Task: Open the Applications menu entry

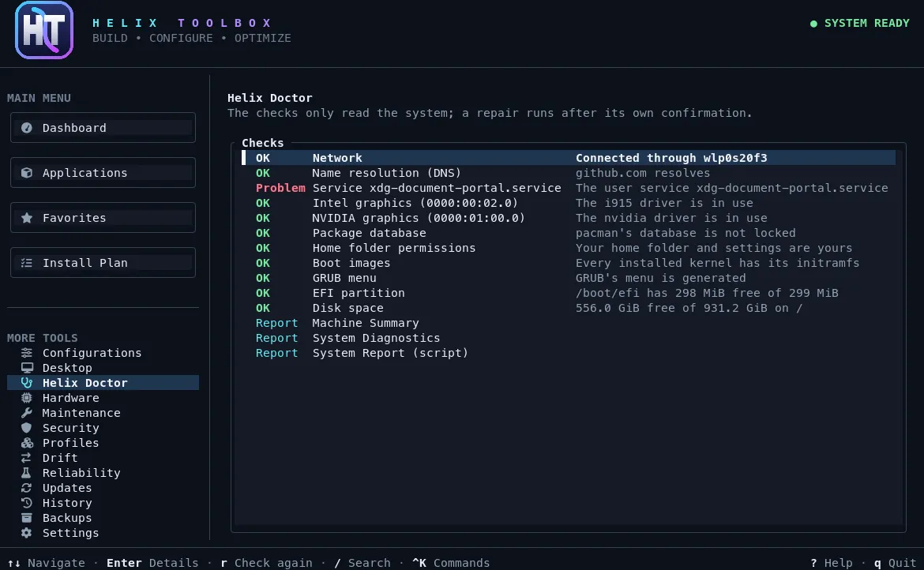Action: [103, 173]
